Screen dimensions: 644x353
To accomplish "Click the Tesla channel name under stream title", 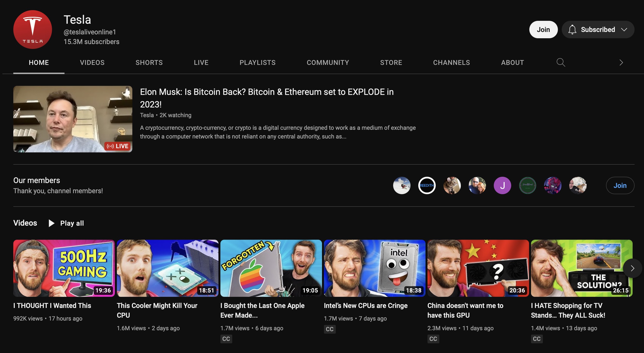I will (147, 115).
